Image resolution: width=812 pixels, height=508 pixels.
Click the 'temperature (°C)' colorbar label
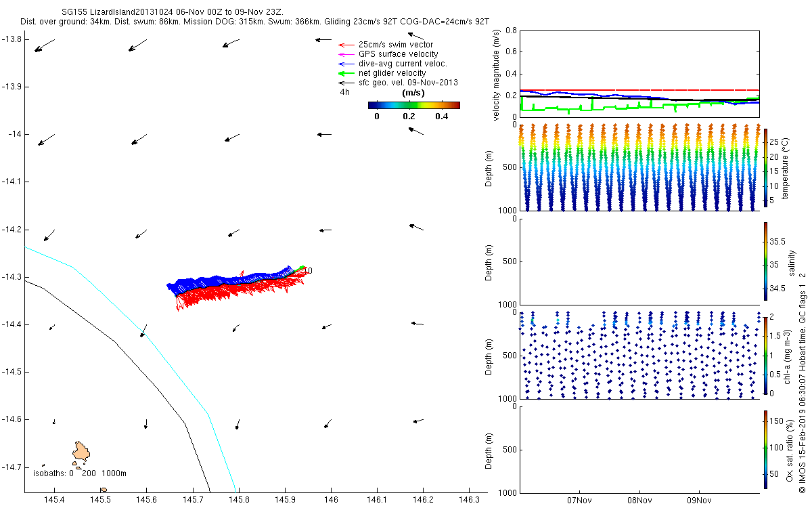786,167
